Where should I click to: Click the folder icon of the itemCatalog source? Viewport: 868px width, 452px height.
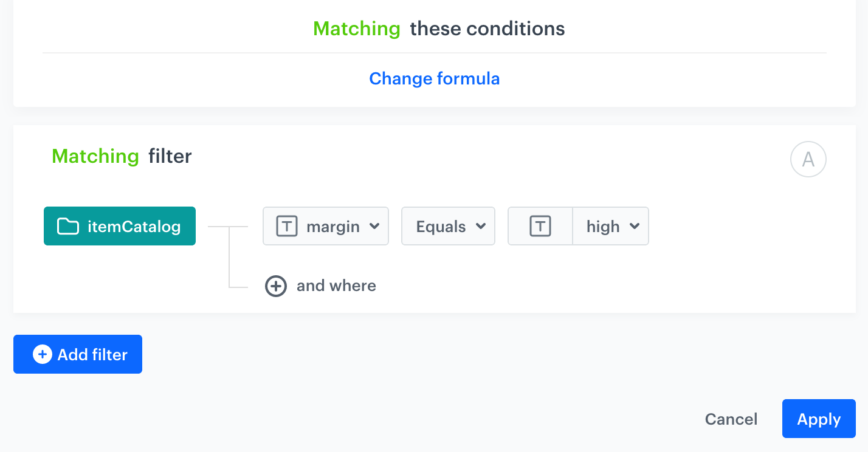[67, 226]
